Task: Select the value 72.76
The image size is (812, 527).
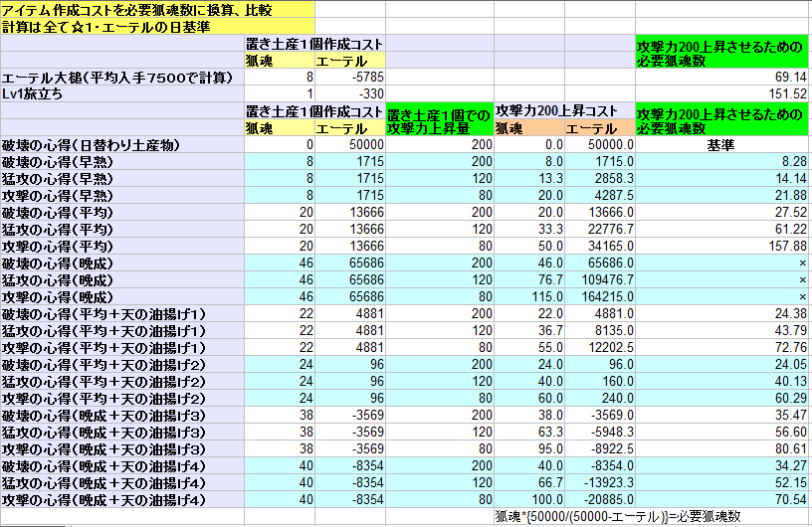Action: point(723,347)
